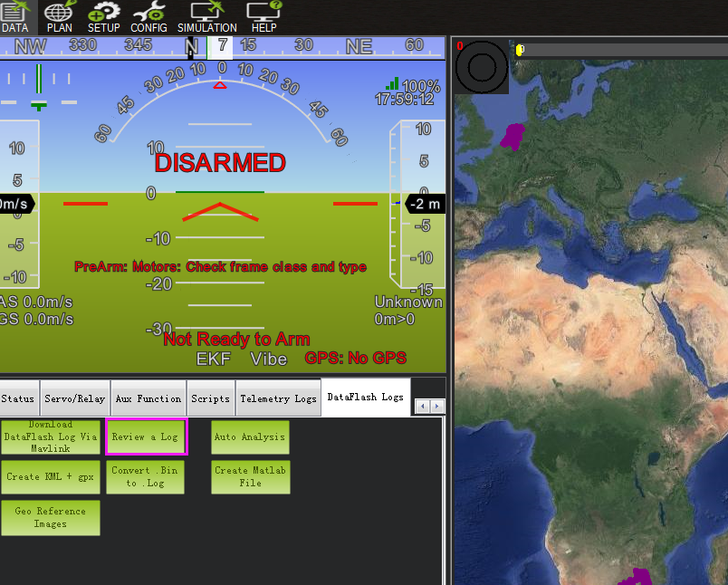This screenshot has height=585, width=728.
Task: Click the yellow handle on map slider
Action: coord(519,50)
